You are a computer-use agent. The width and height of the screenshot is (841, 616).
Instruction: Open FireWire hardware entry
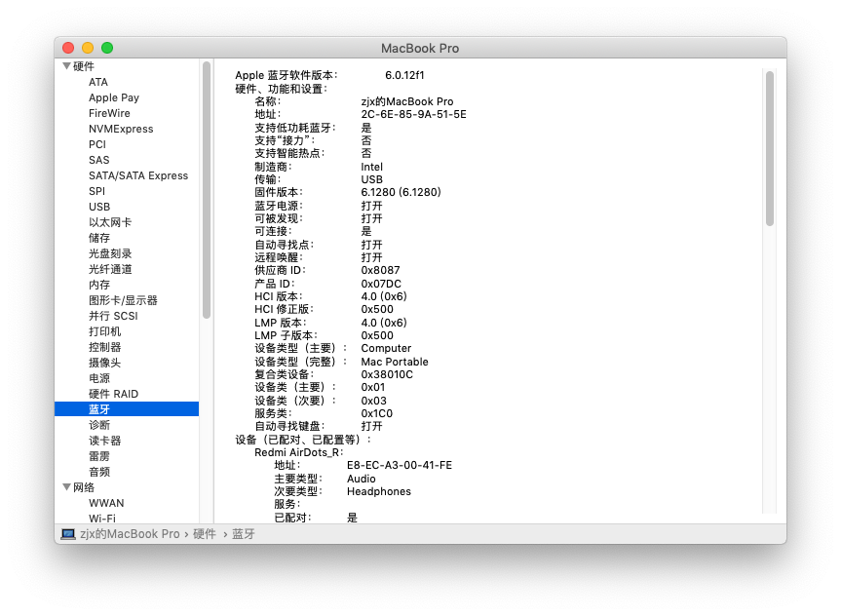click(109, 113)
